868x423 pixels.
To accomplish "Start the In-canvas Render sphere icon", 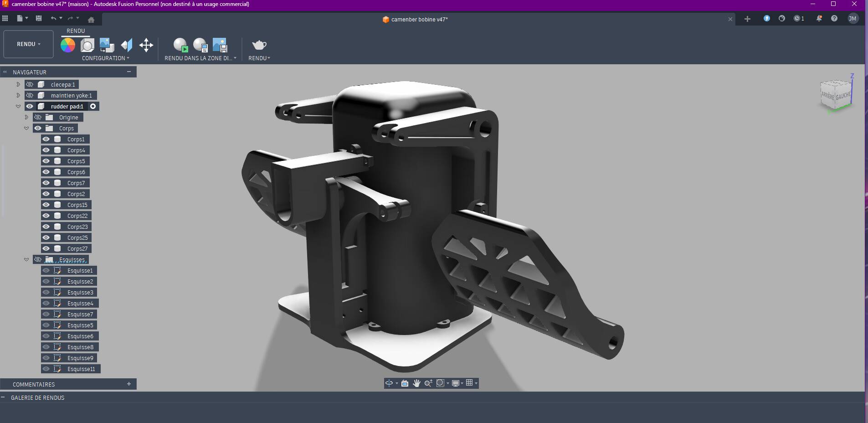I will (x=180, y=45).
